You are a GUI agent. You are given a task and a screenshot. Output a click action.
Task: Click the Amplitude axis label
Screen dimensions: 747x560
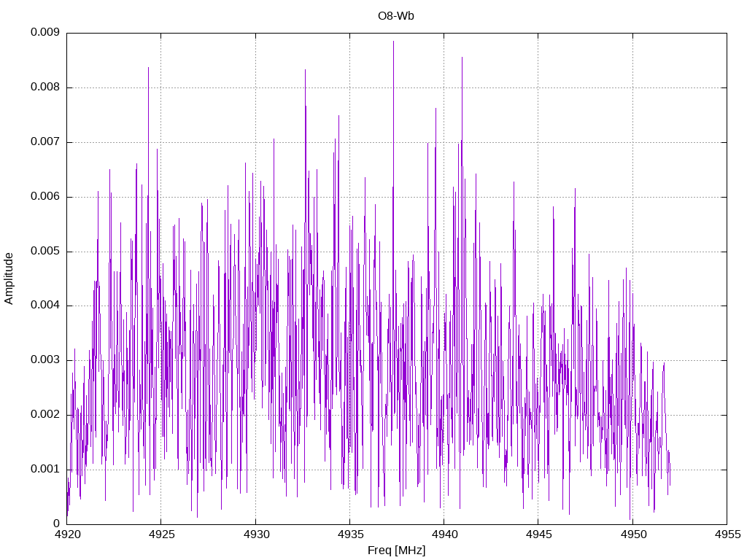pos(9,279)
